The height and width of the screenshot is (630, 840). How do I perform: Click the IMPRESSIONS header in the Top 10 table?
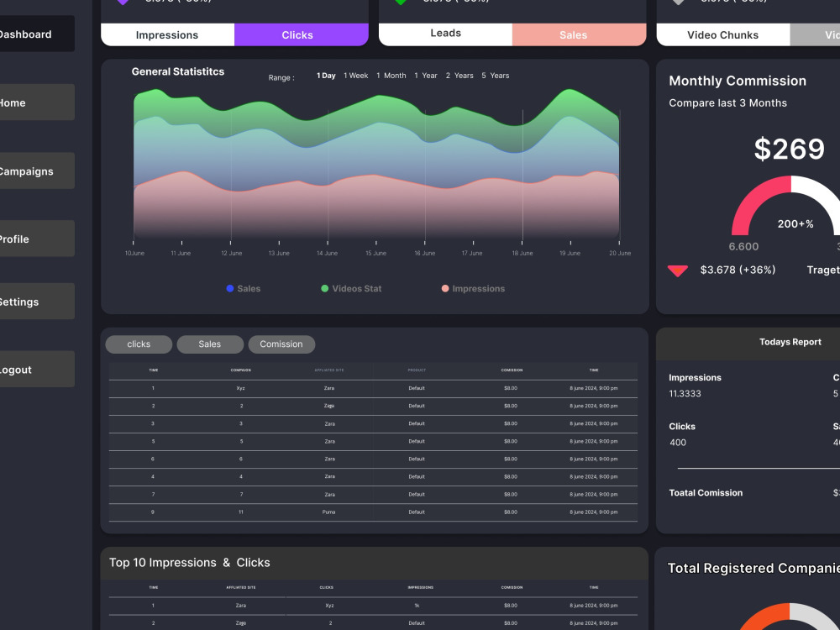[x=421, y=588]
